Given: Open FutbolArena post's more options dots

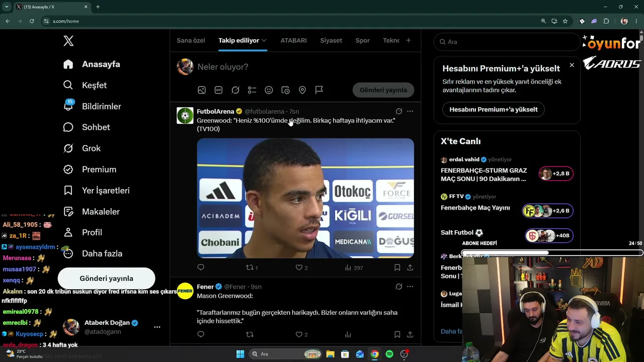Looking at the screenshot, I should pos(410,111).
